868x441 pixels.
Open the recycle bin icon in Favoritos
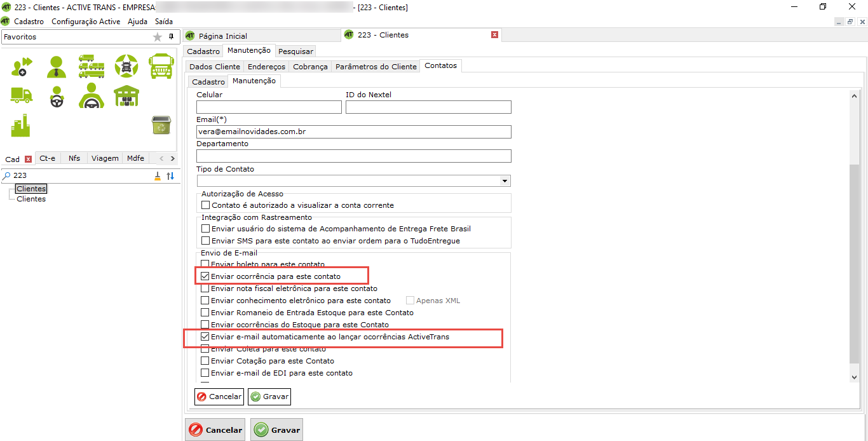pos(161,125)
